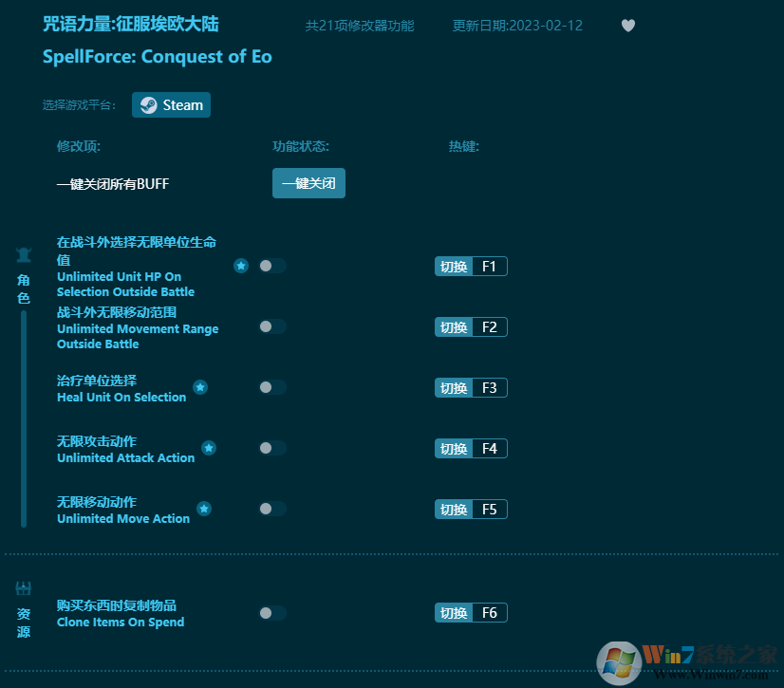Toggle Clone Items On Spend switch
The image size is (784, 688).
(x=272, y=612)
